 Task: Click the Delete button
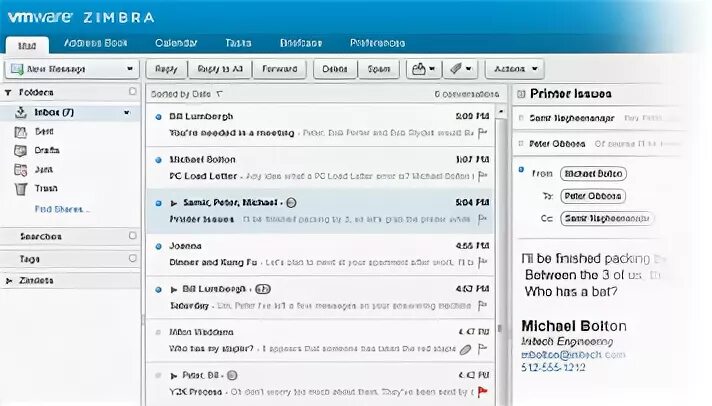(x=335, y=69)
